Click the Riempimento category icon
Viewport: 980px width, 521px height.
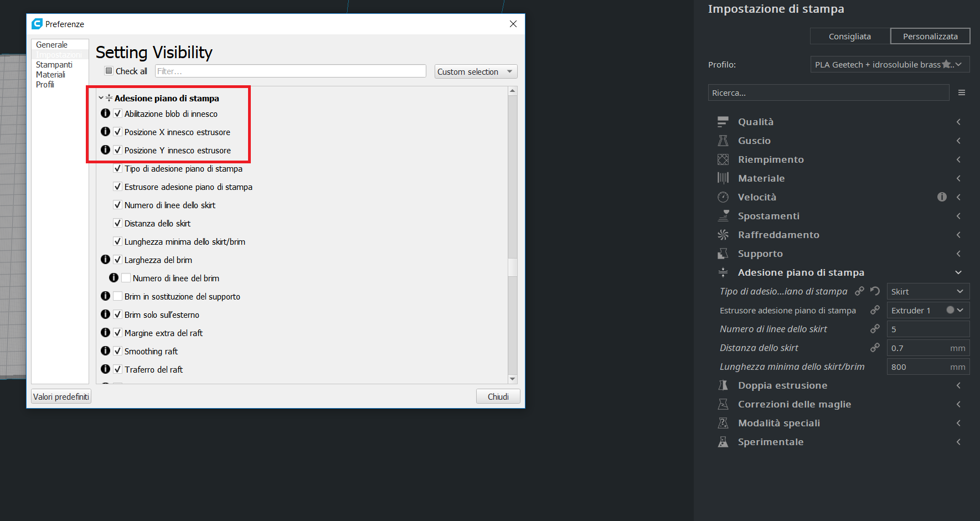click(723, 159)
